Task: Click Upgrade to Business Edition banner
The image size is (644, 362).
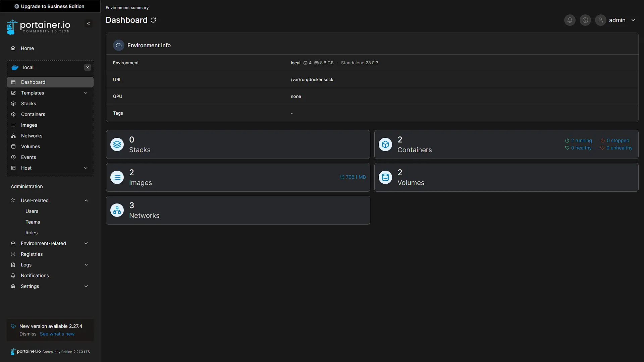Action: click(50, 6)
